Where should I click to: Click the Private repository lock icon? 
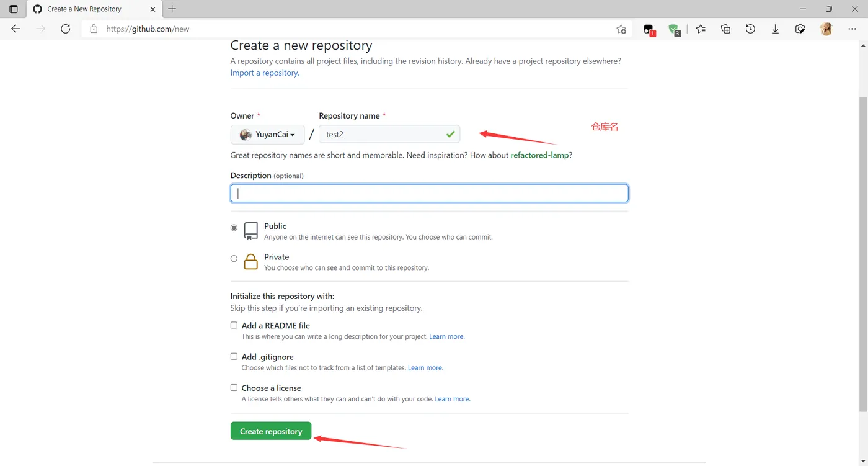pyautogui.click(x=250, y=261)
